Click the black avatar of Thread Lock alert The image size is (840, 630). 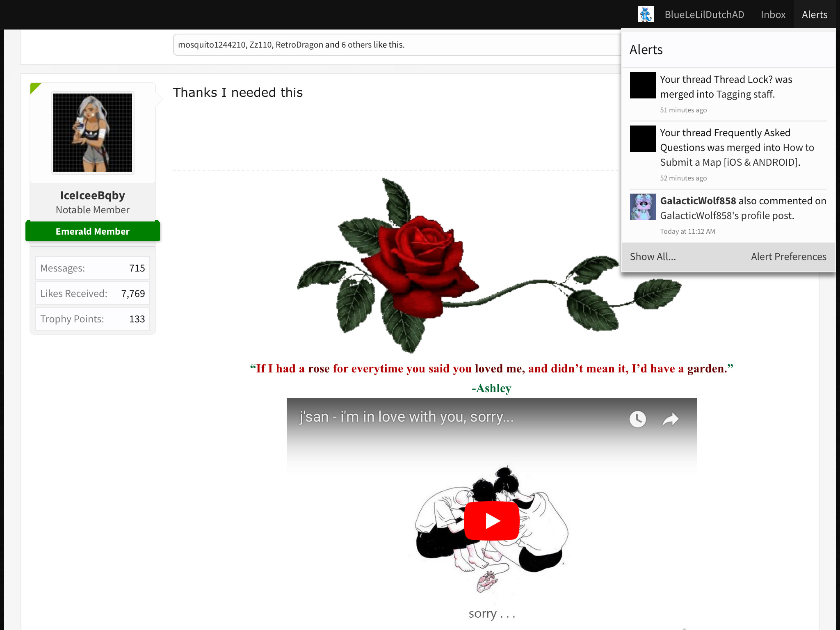point(643,85)
